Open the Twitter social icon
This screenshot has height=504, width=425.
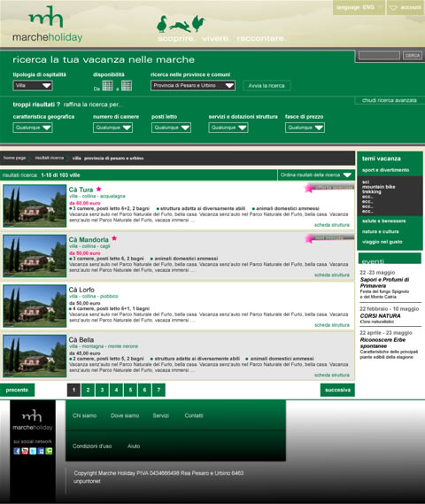click(x=33, y=451)
